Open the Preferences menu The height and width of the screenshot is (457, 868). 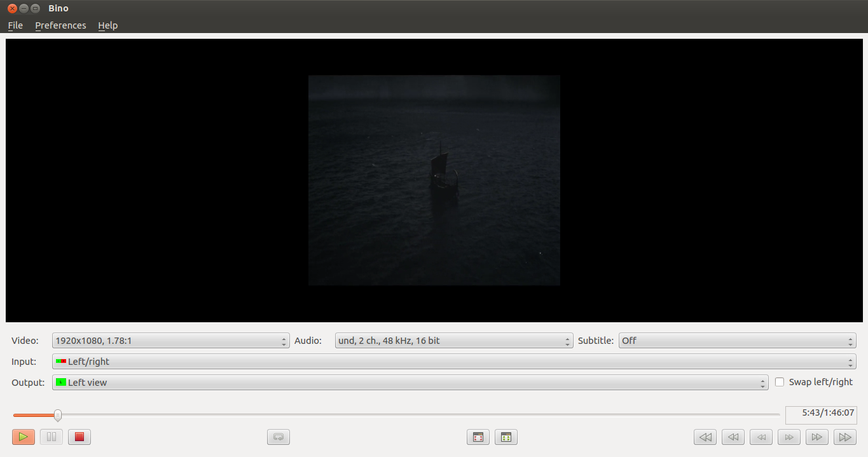pos(60,25)
